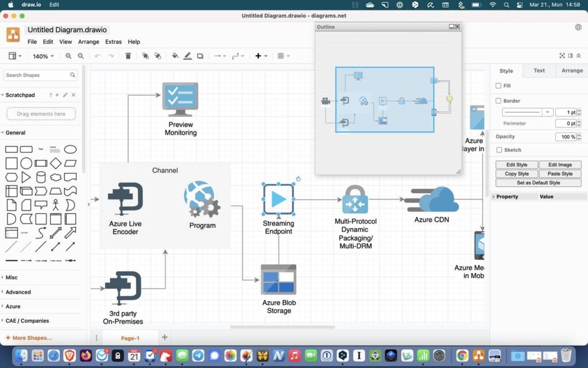Enable the Sketch checkbox
This screenshot has height=368, width=588.
pyautogui.click(x=499, y=150)
